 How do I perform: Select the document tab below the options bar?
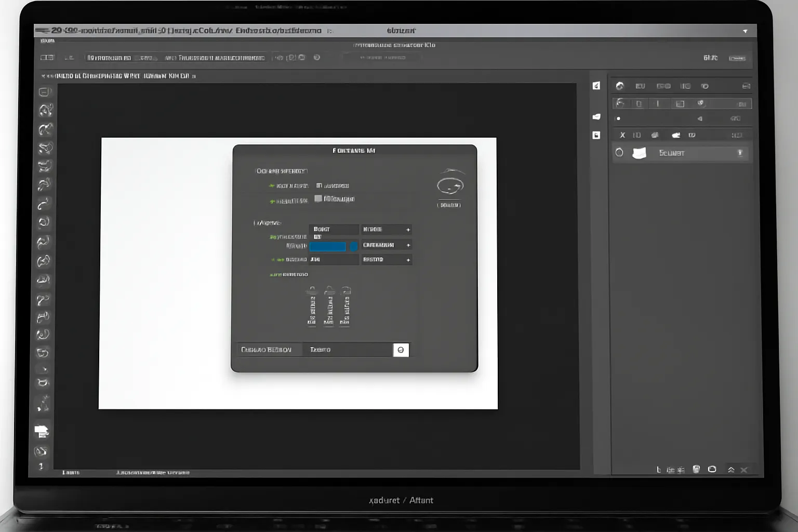118,76
